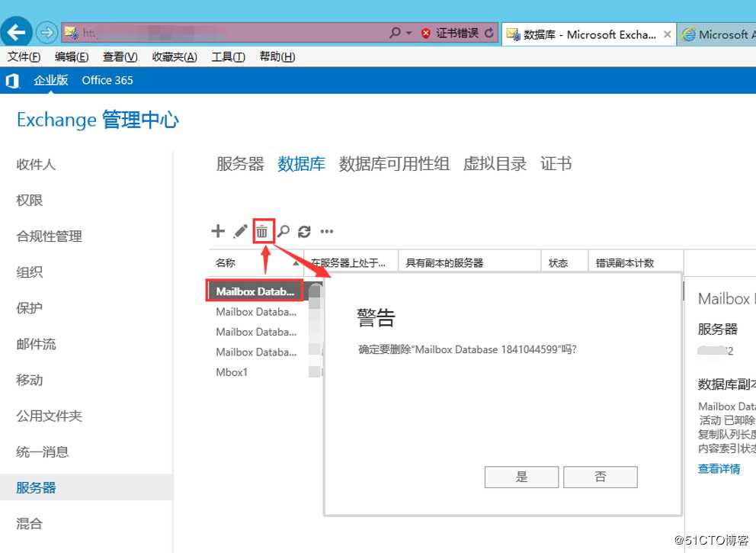Image resolution: width=756 pixels, height=553 pixels.
Task: Select the highlighted Mailbox Datab... row
Action: 255,291
